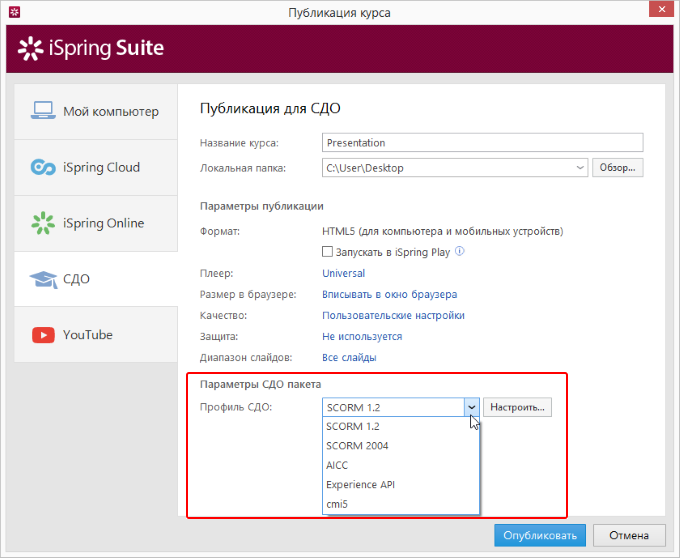Open the СДО publishing tab
The image size is (680, 558).
click(96, 279)
